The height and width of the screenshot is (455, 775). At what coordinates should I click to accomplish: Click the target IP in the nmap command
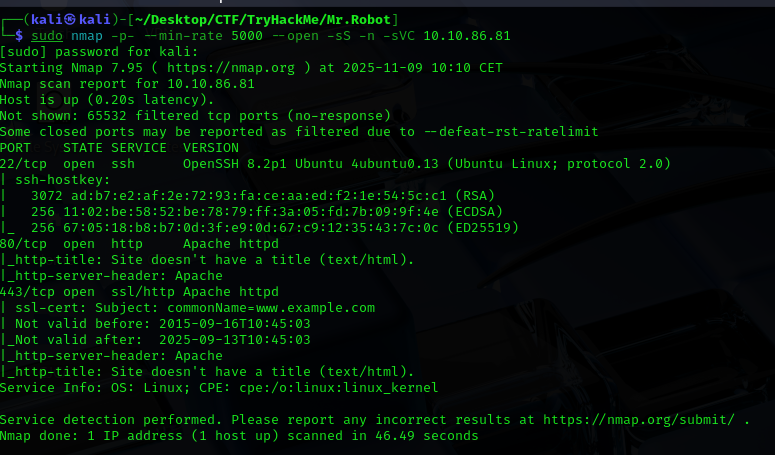click(467, 35)
